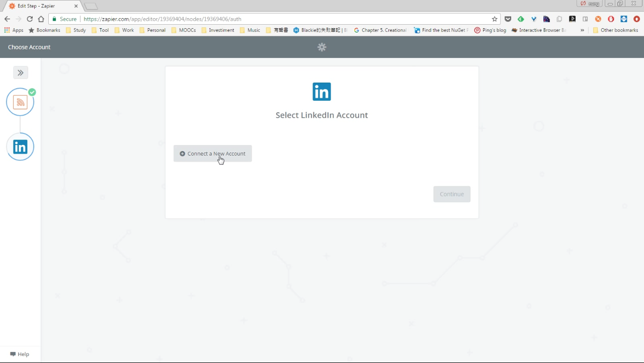The width and height of the screenshot is (644, 363).
Task: Click the Pocket extension icon
Action: 508,19
